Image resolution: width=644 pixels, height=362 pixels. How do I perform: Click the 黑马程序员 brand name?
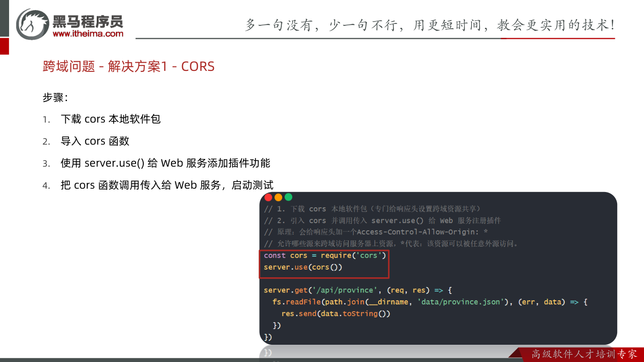coord(88,21)
